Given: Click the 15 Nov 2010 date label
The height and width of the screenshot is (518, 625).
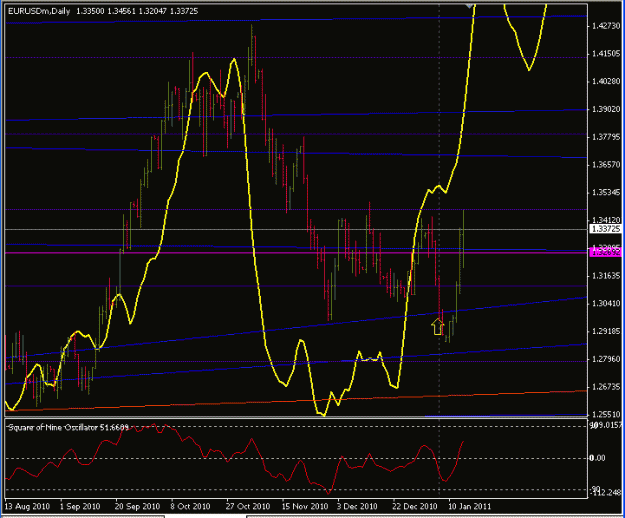Looking at the screenshot, I should 305,506.
